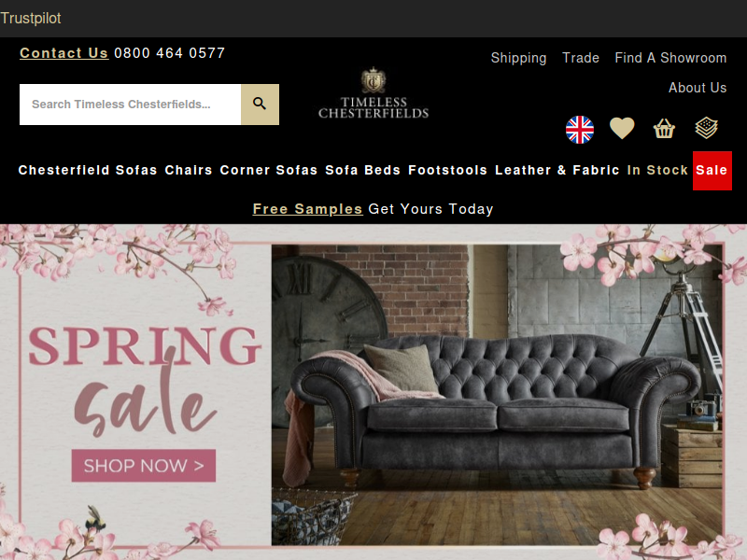Screen dimensions: 747x560
Task: Open Find A Showroom page
Action: [x=670, y=58]
